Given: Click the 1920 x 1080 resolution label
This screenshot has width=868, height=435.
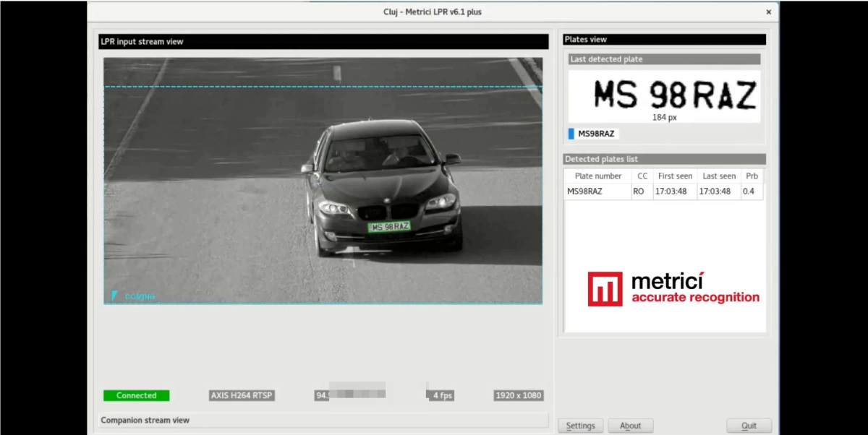Looking at the screenshot, I should coord(518,395).
